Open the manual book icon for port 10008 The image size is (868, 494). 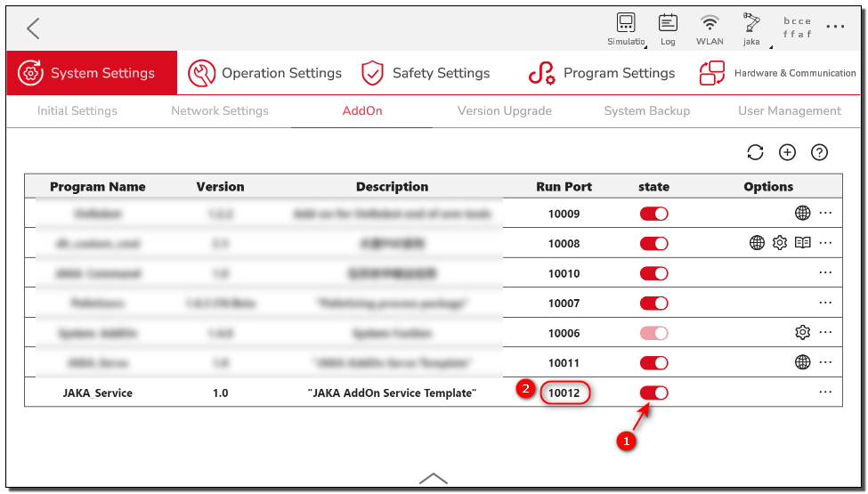click(803, 243)
